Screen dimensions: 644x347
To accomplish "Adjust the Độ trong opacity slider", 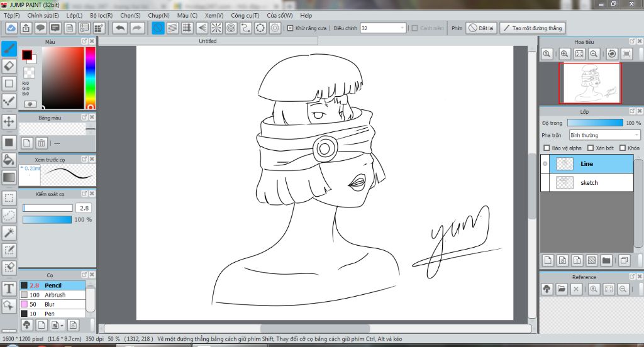I will click(595, 123).
